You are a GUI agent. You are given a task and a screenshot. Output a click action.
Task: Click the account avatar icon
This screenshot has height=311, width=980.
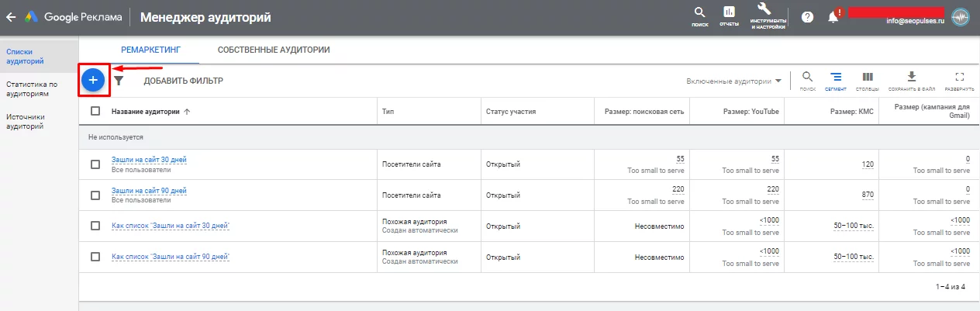pyautogui.click(x=960, y=17)
